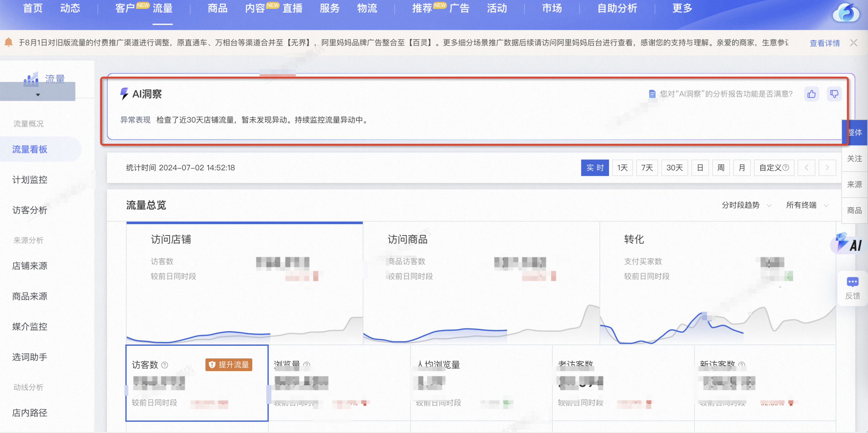Open 店内路径 in the sidebar

coord(30,413)
